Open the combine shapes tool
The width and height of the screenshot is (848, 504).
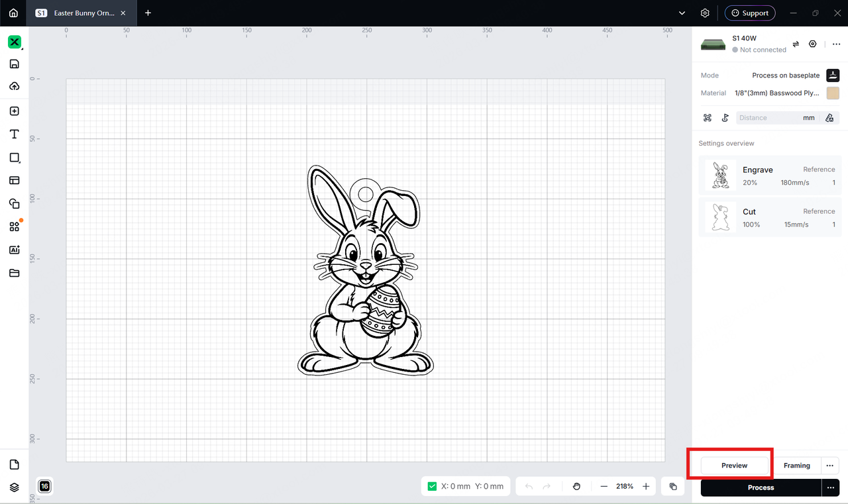pyautogui.click(x=15, y=203)
